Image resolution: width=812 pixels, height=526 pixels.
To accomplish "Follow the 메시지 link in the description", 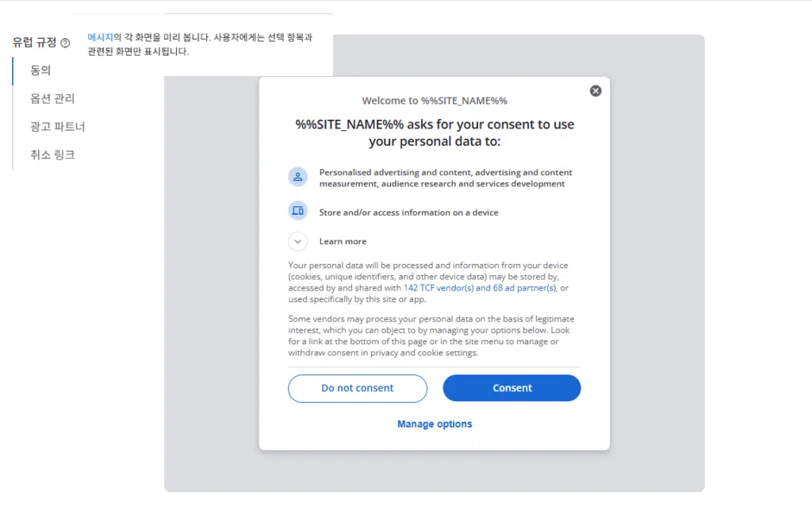I will [x=99, y=36].
